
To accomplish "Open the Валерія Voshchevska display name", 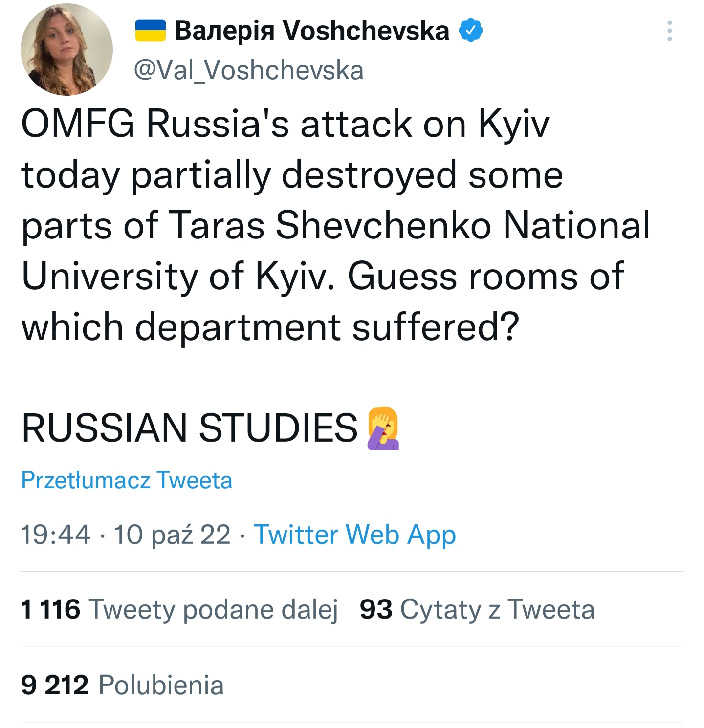I will click(312, 31).
